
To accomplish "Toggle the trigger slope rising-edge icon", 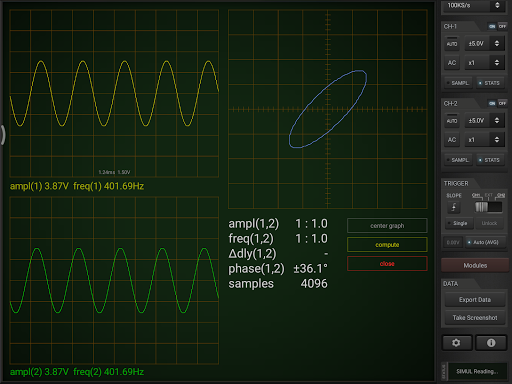I will coord(454,207).
